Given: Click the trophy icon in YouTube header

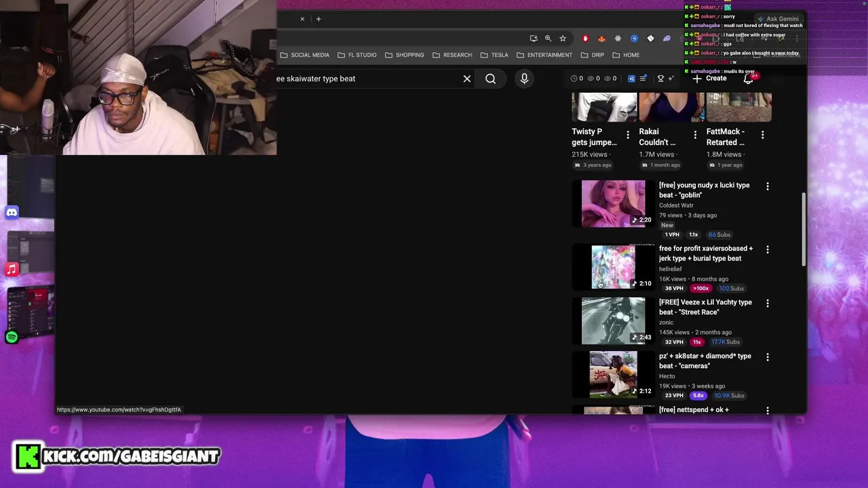Looking at the screenshot, I should point(660,79).
